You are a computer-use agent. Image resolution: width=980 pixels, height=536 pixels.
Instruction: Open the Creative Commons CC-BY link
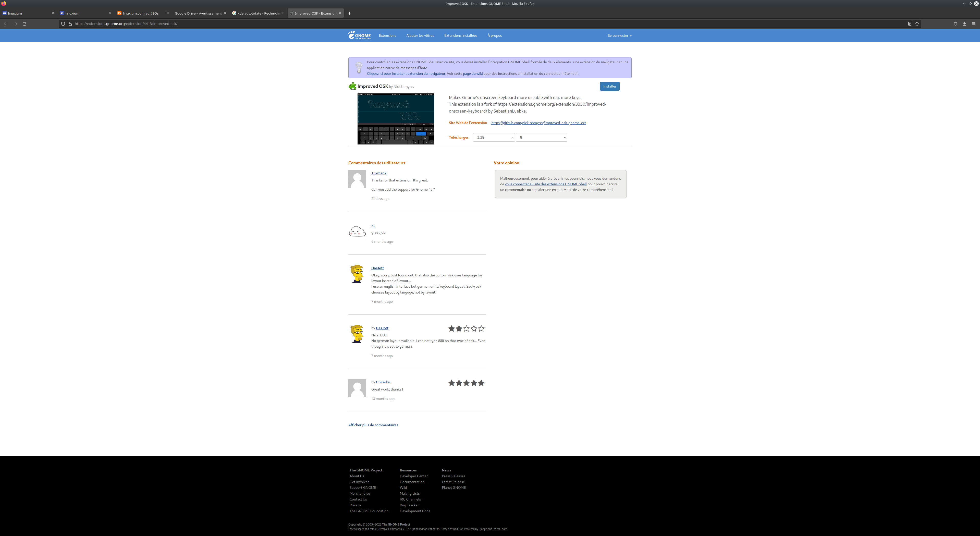[393, 529]
